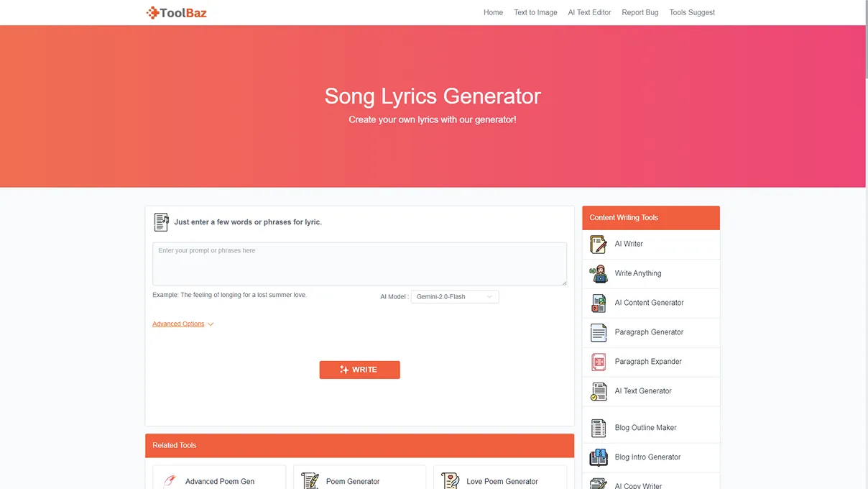
Task: Click the Poem Generator pencil icon
Action: pyautogui.click(x=310, y=480)
